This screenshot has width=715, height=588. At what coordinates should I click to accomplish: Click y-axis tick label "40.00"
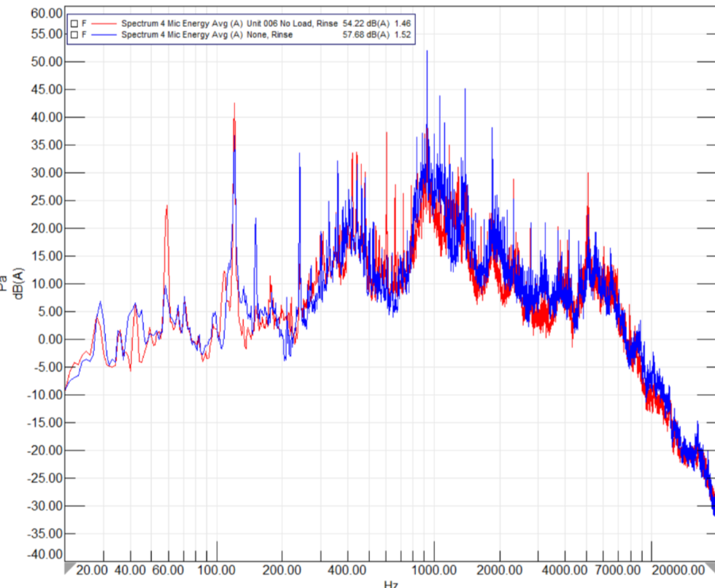(47, 117)
